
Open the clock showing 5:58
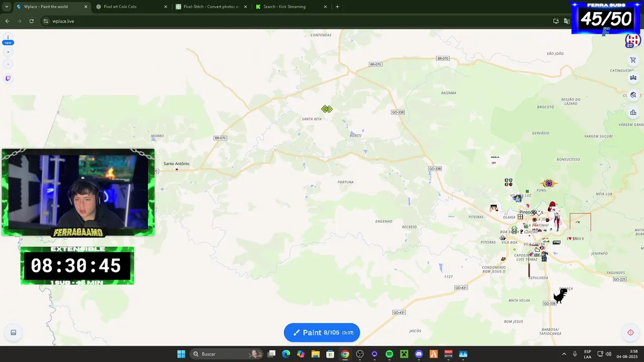(627, 354)
